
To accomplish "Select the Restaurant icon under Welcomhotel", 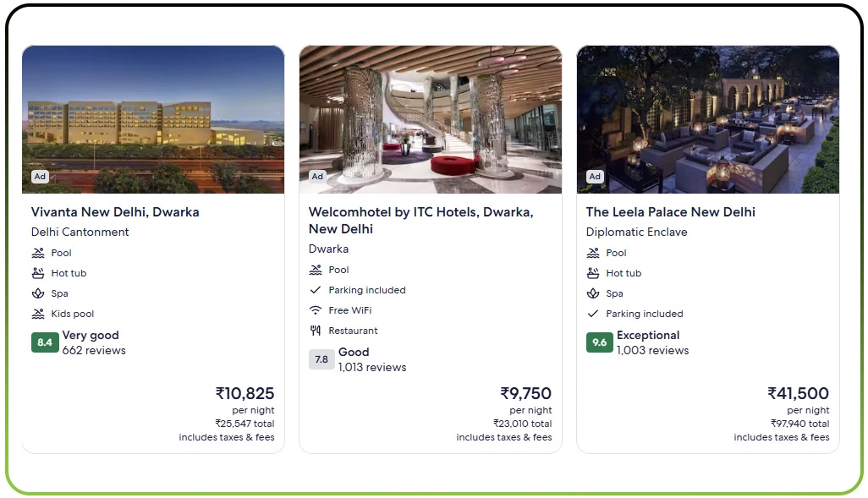I will pyautogui.click(x=314, y=331).
